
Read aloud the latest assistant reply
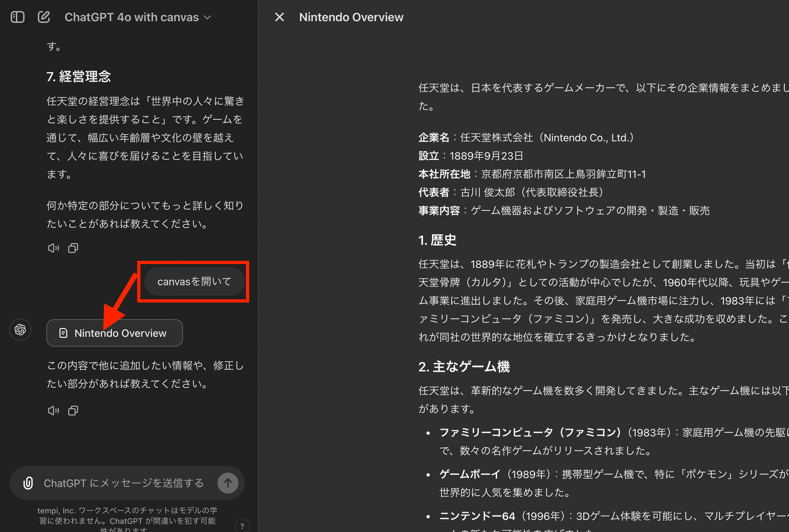53,411
